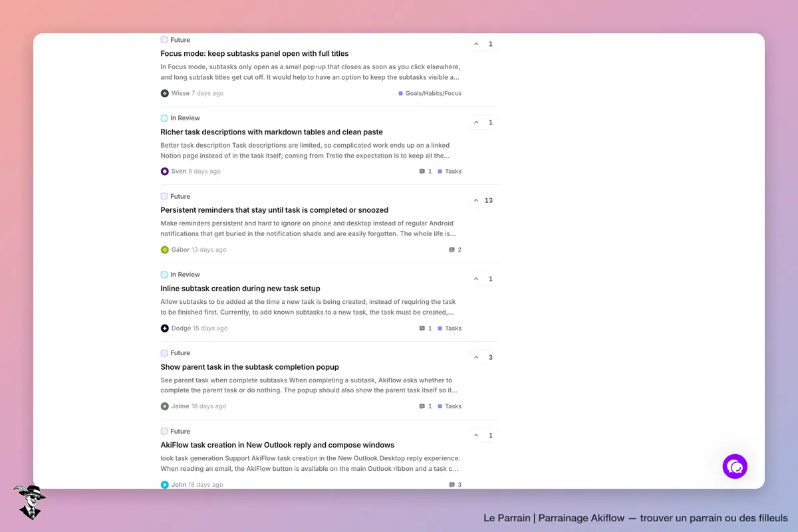The image size is (798, 532).
Task: Select the Tasks tag on Jaime's post
Action: (450, 406)
